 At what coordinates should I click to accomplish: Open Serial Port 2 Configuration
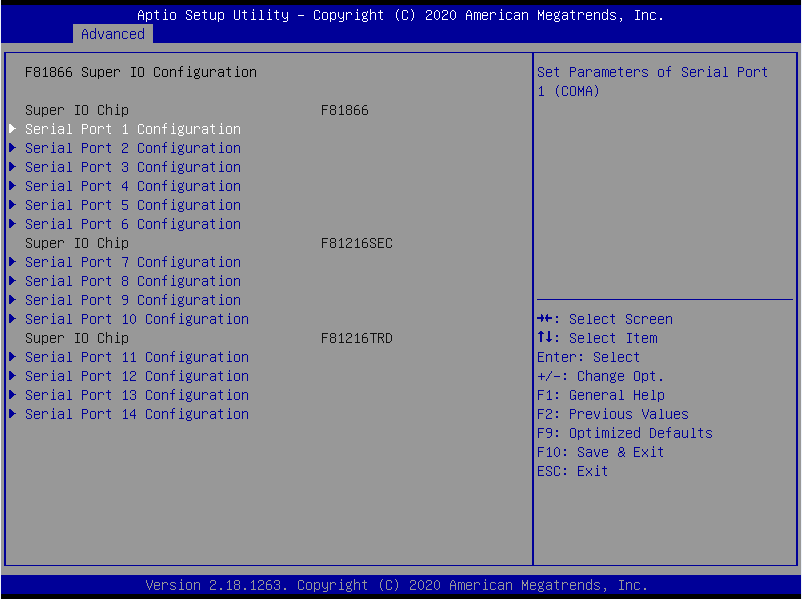coord(132,148)
